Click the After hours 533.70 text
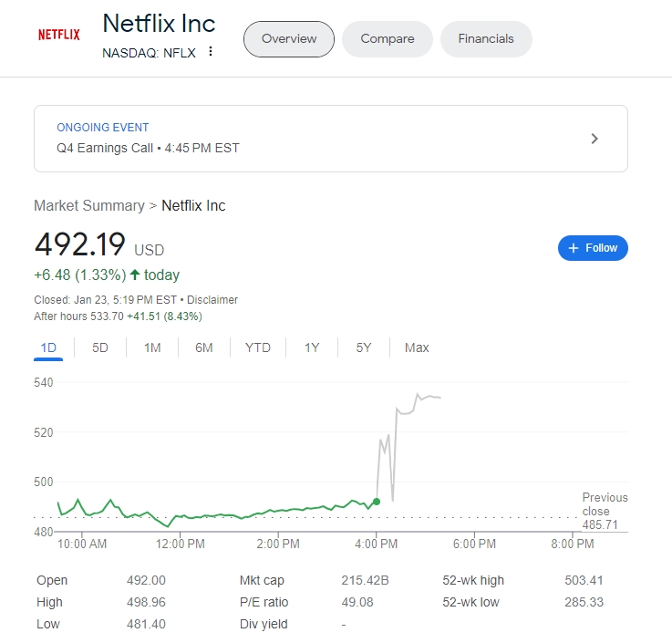Image resolution: width=672 pixels, height=643 pixels. pyautogui.click(x=78, y=316)
